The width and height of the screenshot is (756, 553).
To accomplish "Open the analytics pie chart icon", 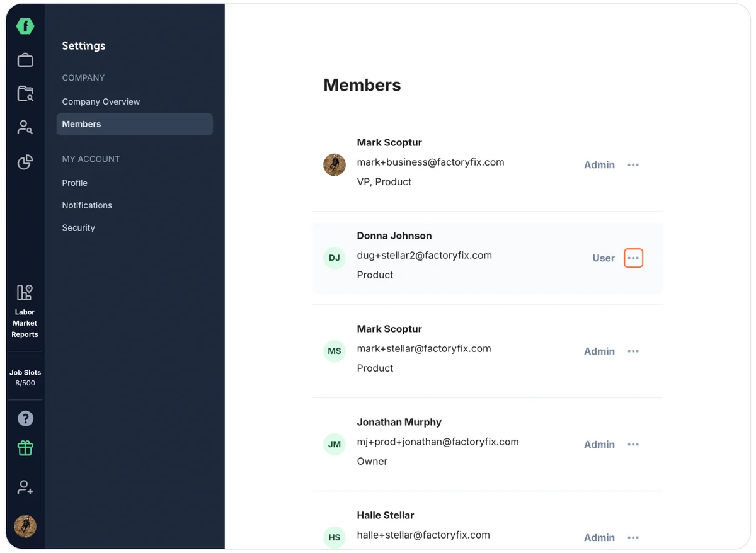I will (25, 162).
